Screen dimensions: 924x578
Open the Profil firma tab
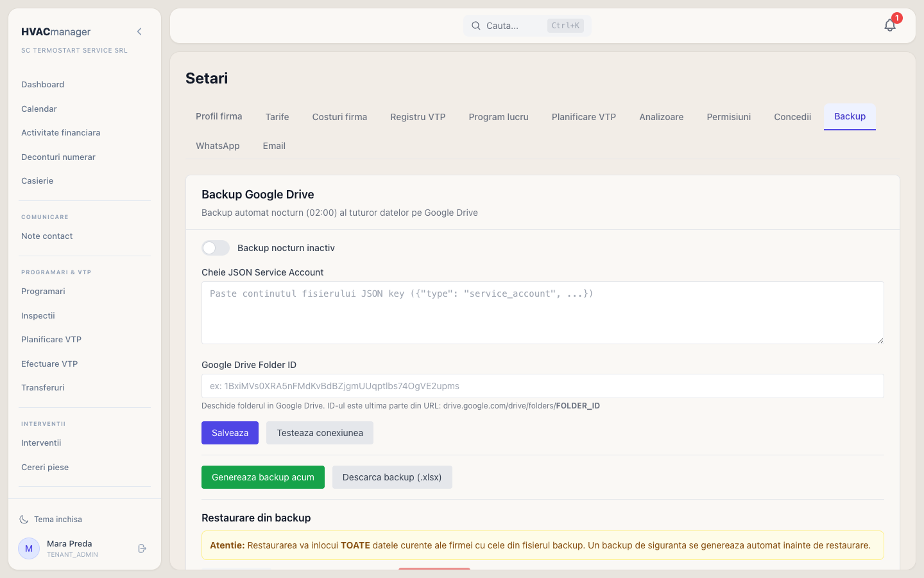click(219, 116)
